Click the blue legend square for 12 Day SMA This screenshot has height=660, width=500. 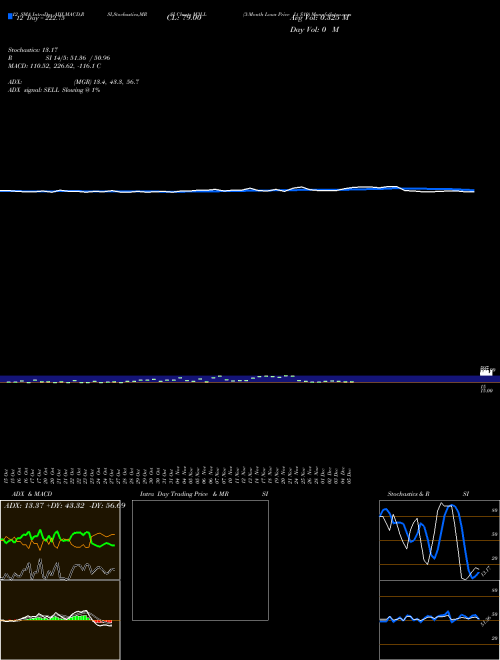coord(11,16)
